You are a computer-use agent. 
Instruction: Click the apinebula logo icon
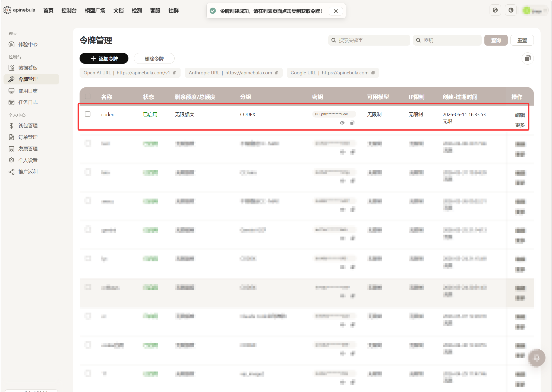(x=7, y=10)
